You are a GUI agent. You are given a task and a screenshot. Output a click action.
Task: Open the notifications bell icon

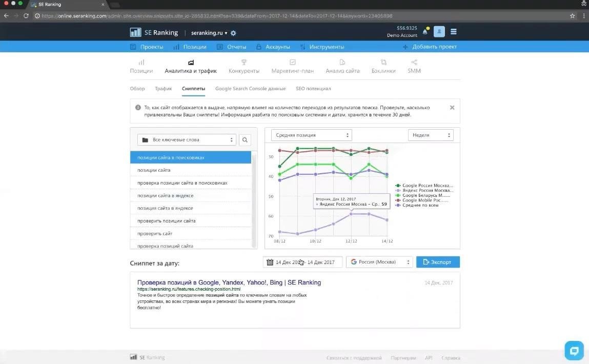point(425,32)
